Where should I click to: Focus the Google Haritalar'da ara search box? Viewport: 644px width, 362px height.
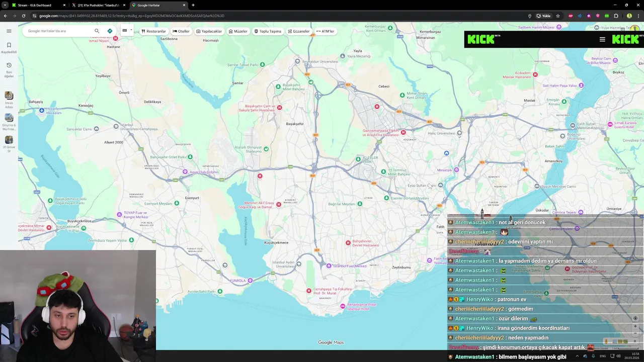click(x=58, y=31)
